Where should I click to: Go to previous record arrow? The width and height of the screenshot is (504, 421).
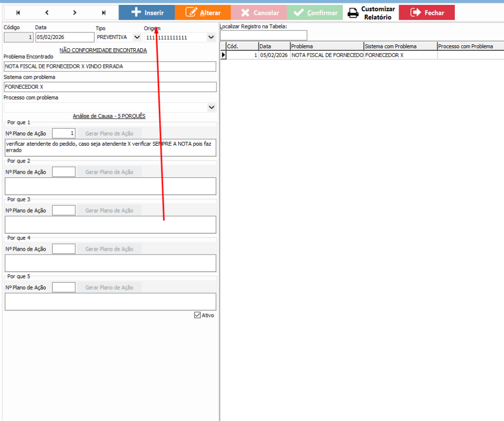pyautogui.click(x=47, y=13)
